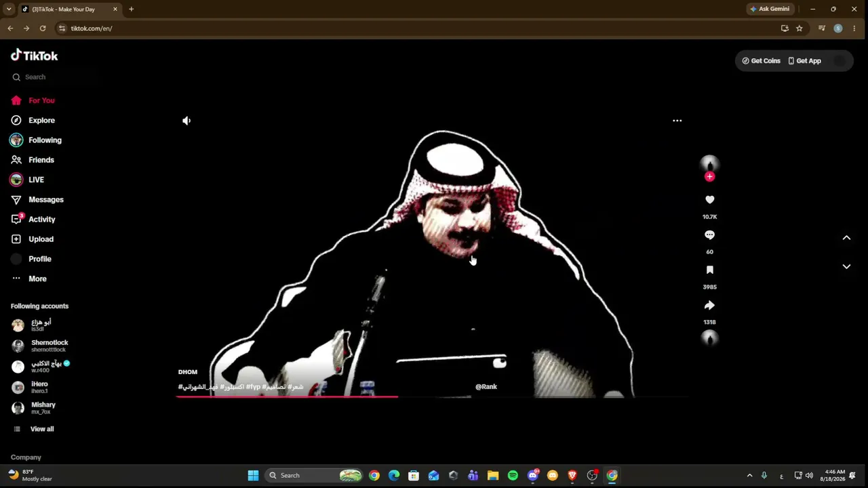Open the iHero account
The height and width of the screenshot is (488, 868).
coord(31,387)
